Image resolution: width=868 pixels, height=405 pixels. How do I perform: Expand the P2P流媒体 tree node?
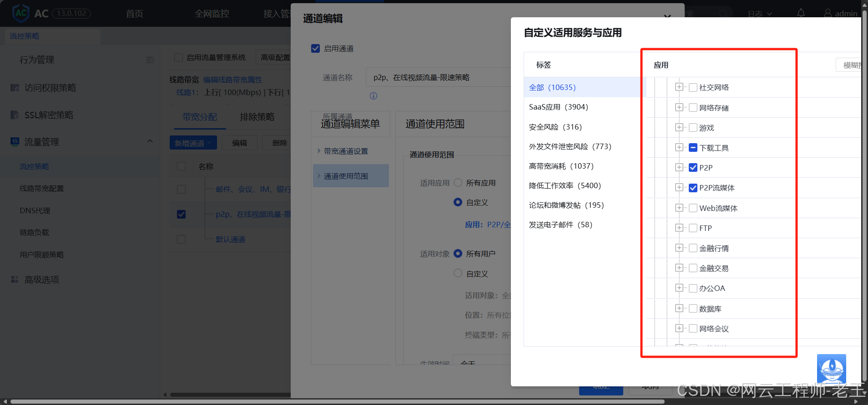679,188
